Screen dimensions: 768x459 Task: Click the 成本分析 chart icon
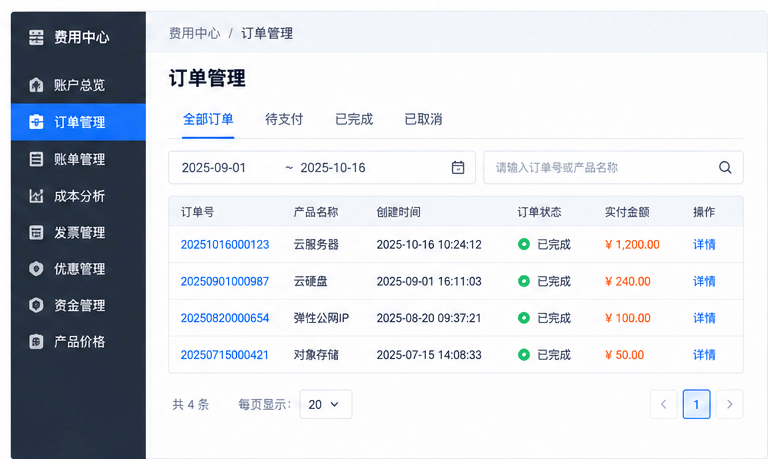coord(36,196)
